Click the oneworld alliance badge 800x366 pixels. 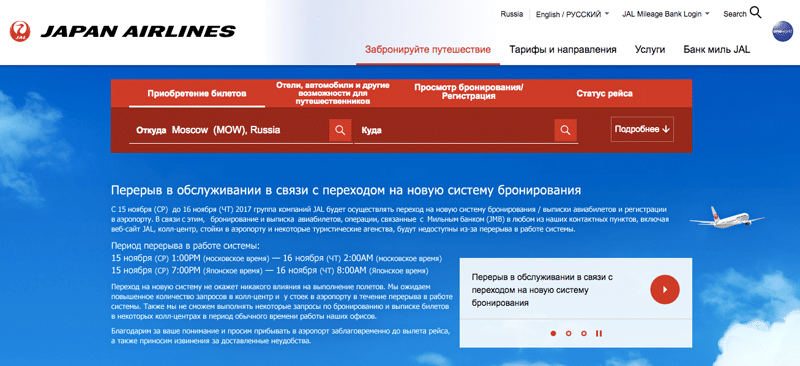click(782, 32)
